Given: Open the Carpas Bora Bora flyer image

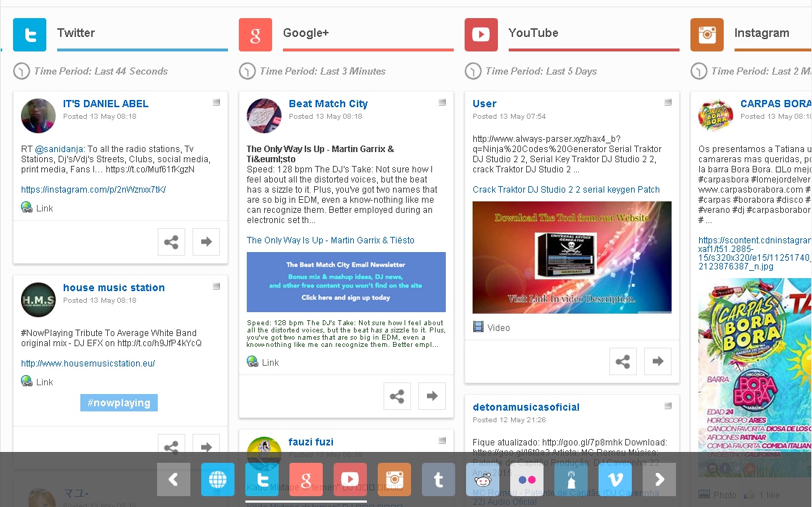Looking at the screenshot, I should click(755, 377).
